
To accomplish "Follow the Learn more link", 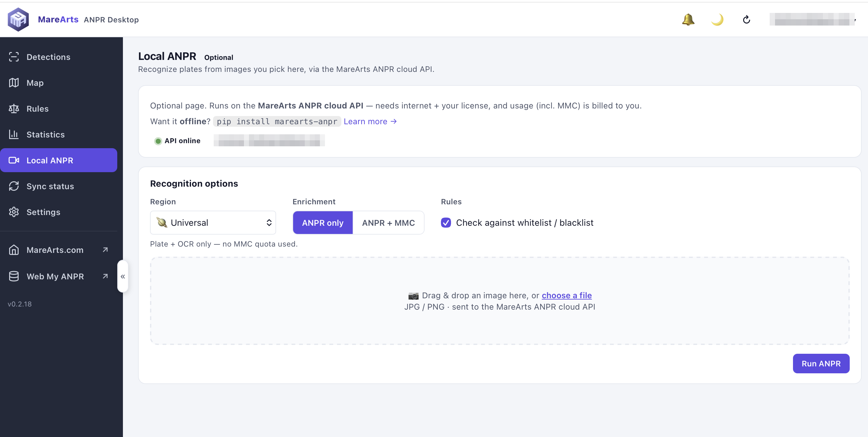I will [x=370, y=121].
